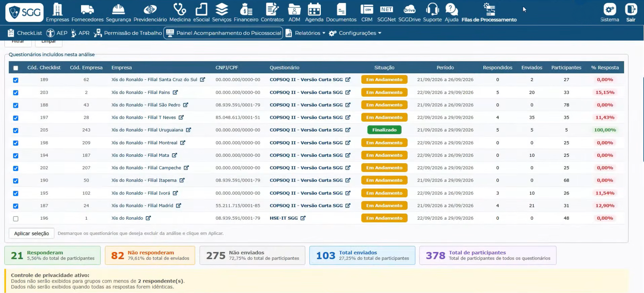Click the SGG logo
644x293 pixels.
25,12
